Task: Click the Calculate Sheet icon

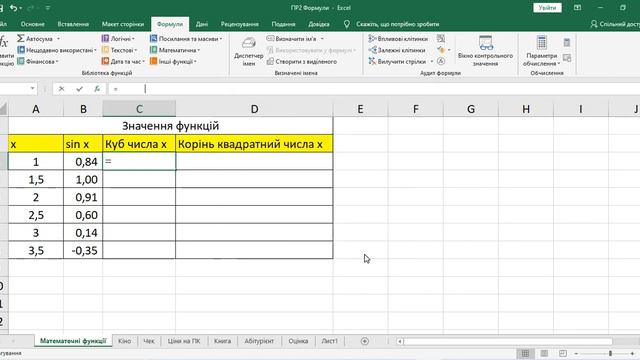Action: coord(567,58)
